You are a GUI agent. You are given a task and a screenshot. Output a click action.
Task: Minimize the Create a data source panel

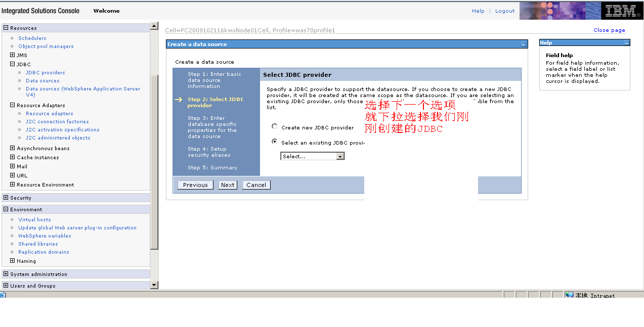point(524,45)
